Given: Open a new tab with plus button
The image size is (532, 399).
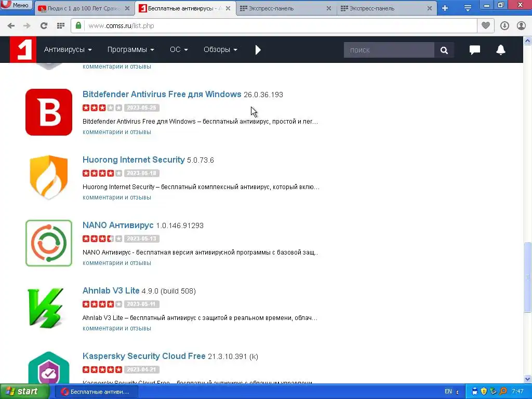Looking at the screenshot, I should [445, 8].
